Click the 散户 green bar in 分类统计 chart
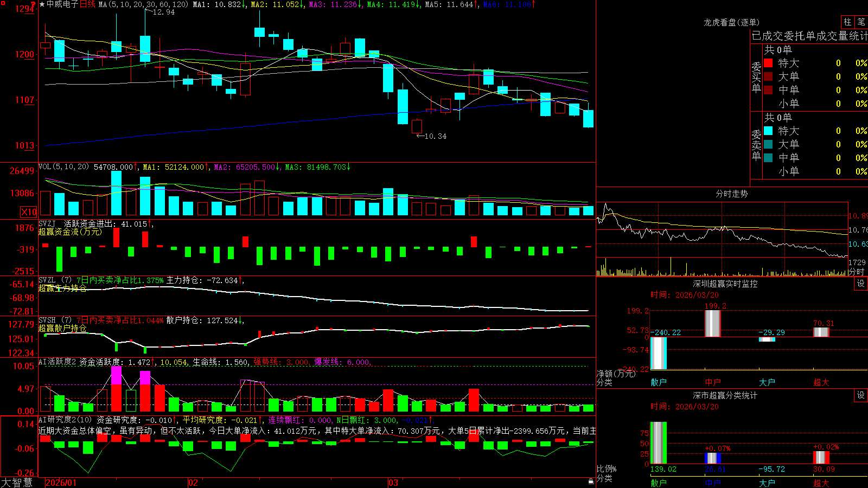This screenshot has height=488, width=868. pos(659,443)
